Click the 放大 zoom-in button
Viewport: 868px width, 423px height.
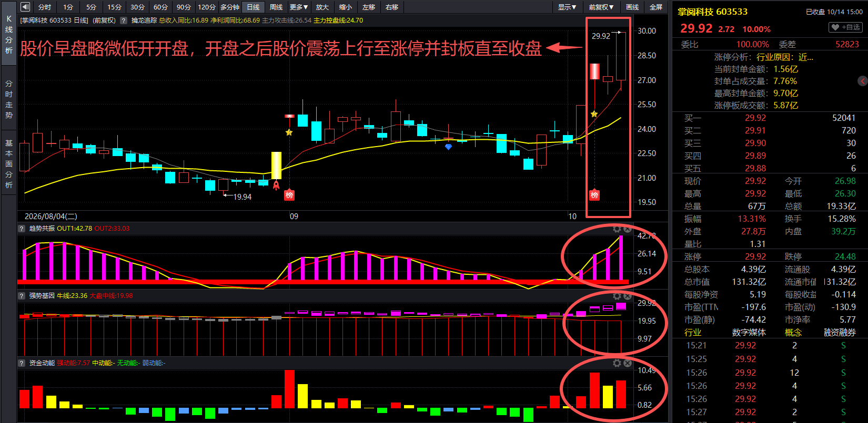coord(322,7)
